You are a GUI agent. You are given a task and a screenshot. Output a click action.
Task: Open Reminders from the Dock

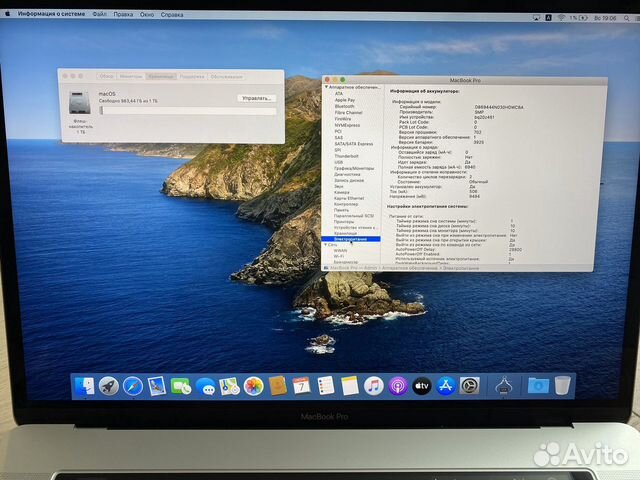tap(325, 386)
